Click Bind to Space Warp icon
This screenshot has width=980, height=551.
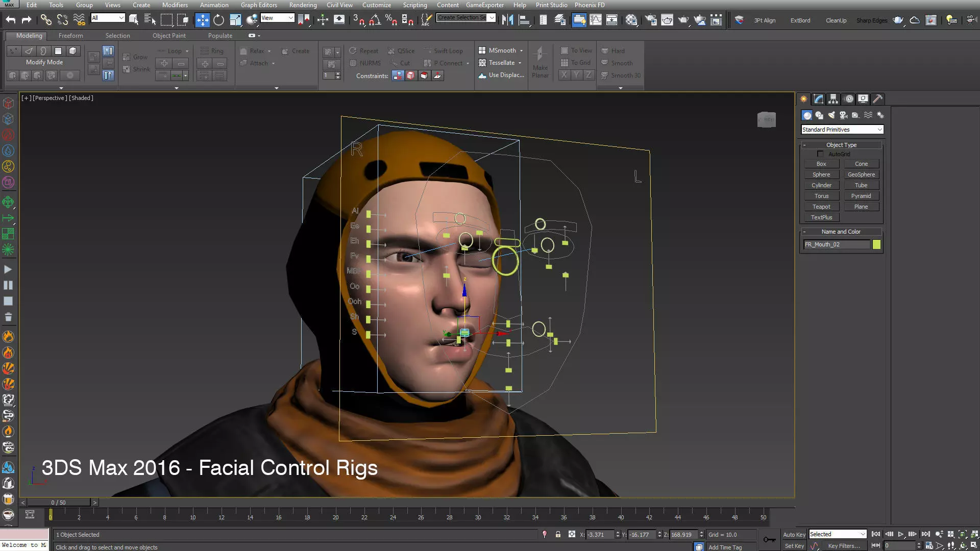click(79, 20)
